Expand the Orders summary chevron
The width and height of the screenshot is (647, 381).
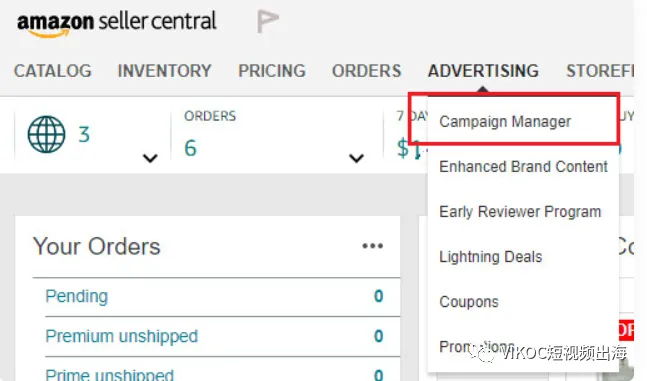click(x=356, y=158)
